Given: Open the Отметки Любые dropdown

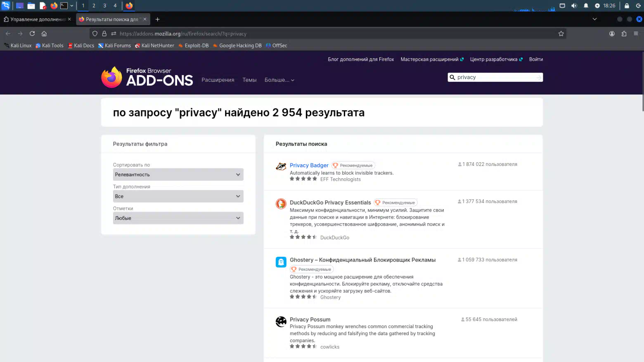Looking at the screenshot, I should click(178, 218).
